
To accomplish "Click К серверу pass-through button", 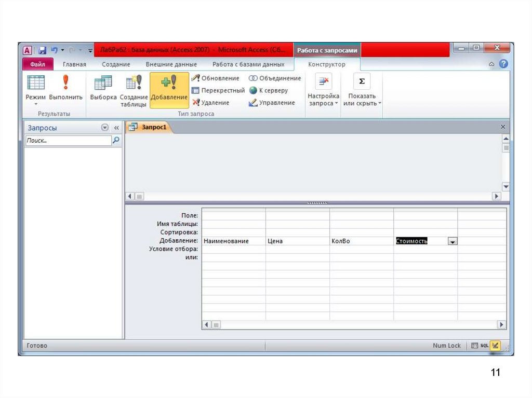I will coord(268,90).
